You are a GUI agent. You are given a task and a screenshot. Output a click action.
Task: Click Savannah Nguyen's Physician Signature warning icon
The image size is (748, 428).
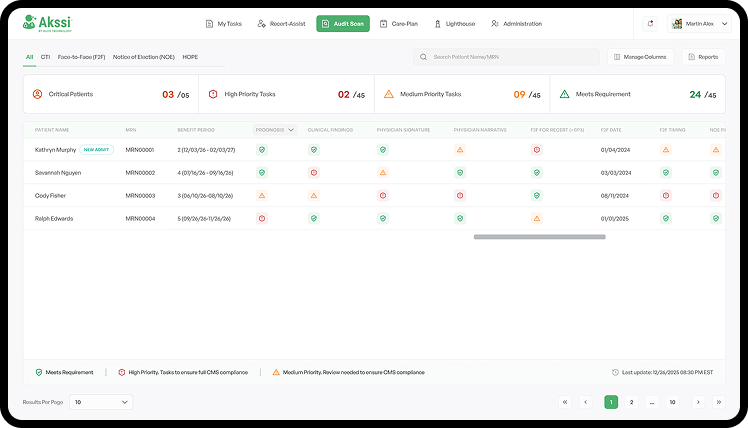383,173
